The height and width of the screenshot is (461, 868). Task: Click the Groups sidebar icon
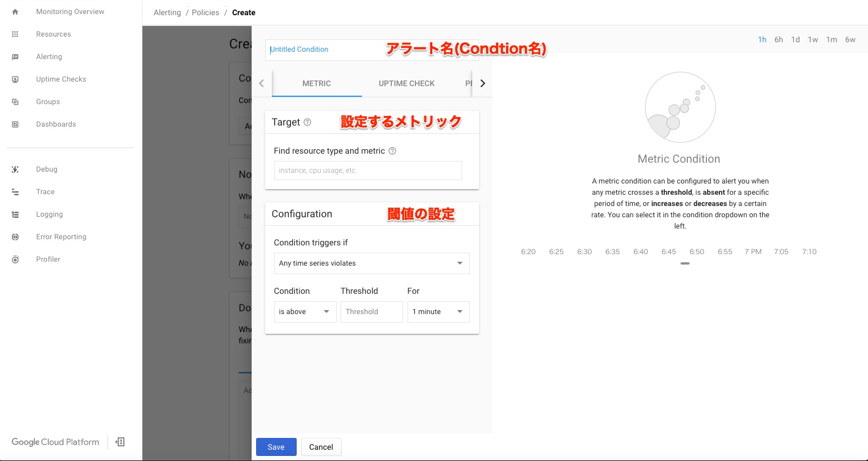pos(15,101)
